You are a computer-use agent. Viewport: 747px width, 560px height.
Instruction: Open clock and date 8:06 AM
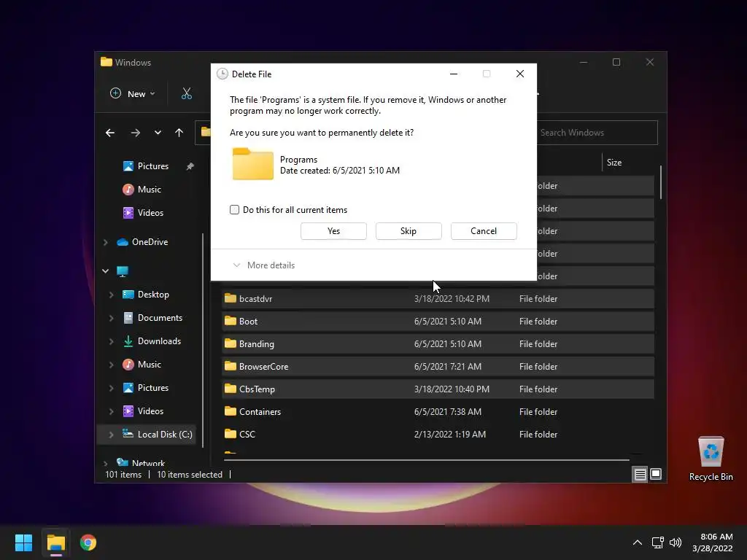point(712,542)
